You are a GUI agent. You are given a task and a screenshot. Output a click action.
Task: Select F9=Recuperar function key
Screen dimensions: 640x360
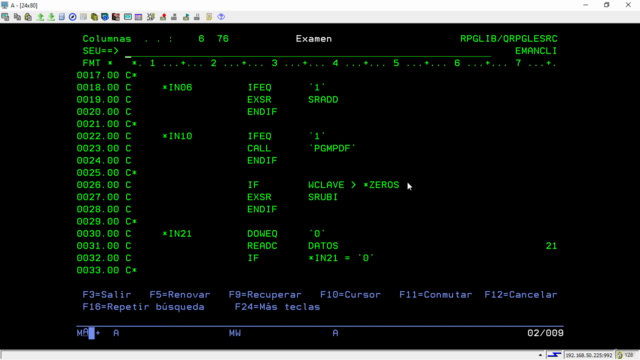pos(265,295)
